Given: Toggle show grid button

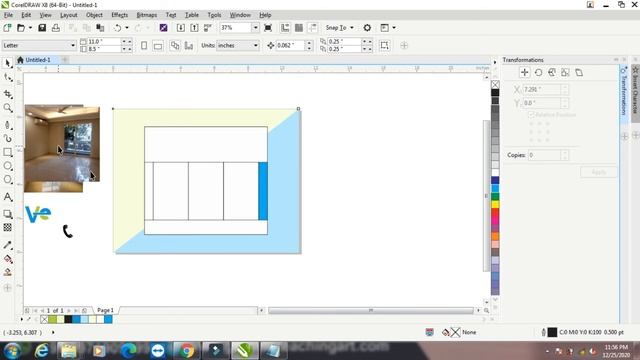Looking at the screenshot, I should (299, 28).
